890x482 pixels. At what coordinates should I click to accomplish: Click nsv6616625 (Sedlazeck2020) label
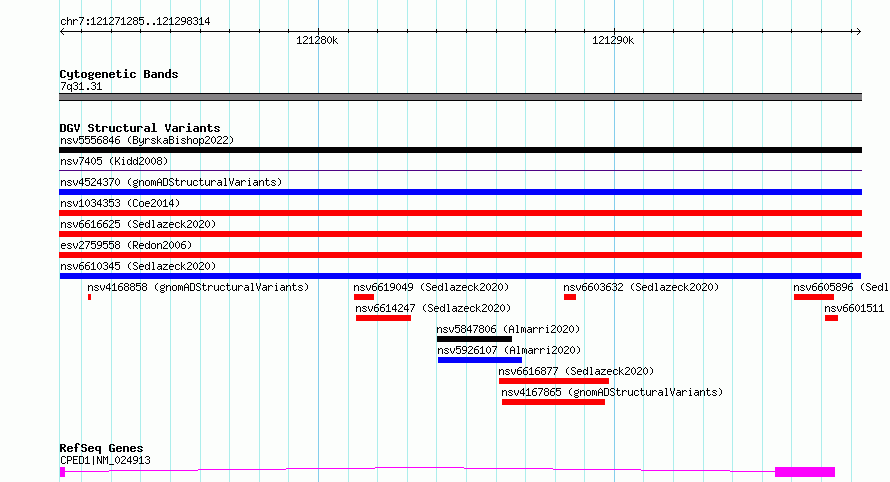[138, 224]
